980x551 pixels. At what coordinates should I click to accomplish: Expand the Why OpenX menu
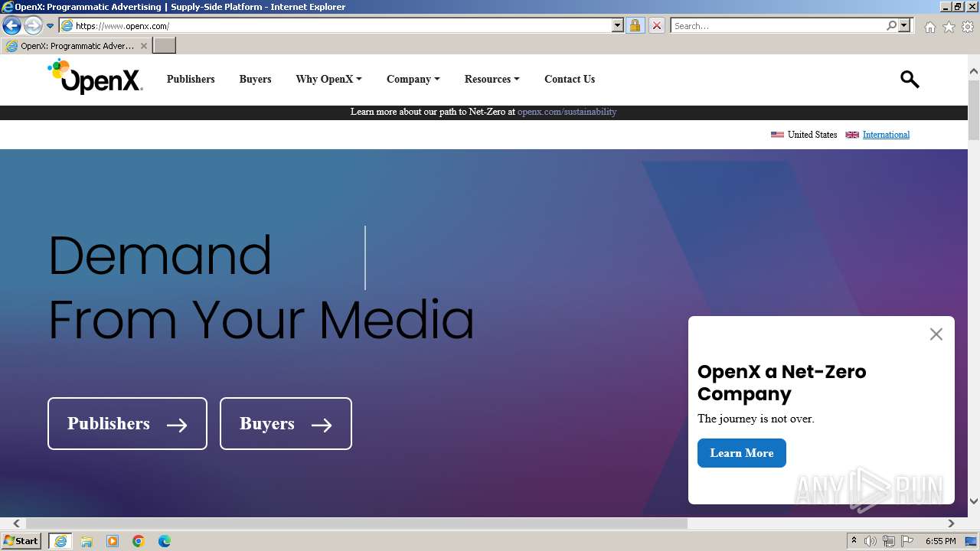coord(328,79)
